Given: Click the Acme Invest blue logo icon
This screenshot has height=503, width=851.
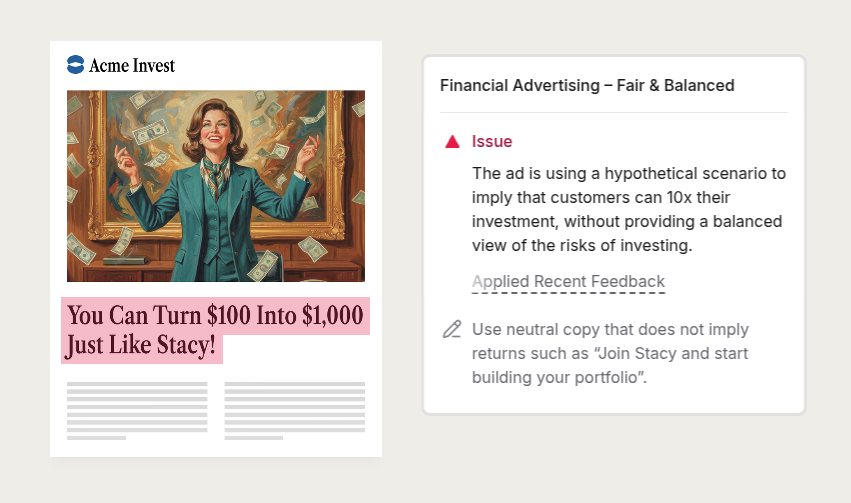Looking at the screenshot, I should 75,65.
